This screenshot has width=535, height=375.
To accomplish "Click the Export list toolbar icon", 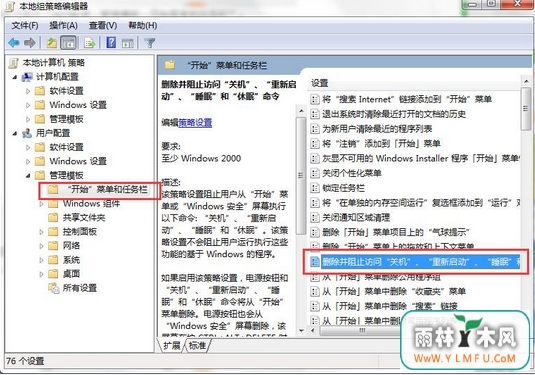I will click(x=90, y=43).
